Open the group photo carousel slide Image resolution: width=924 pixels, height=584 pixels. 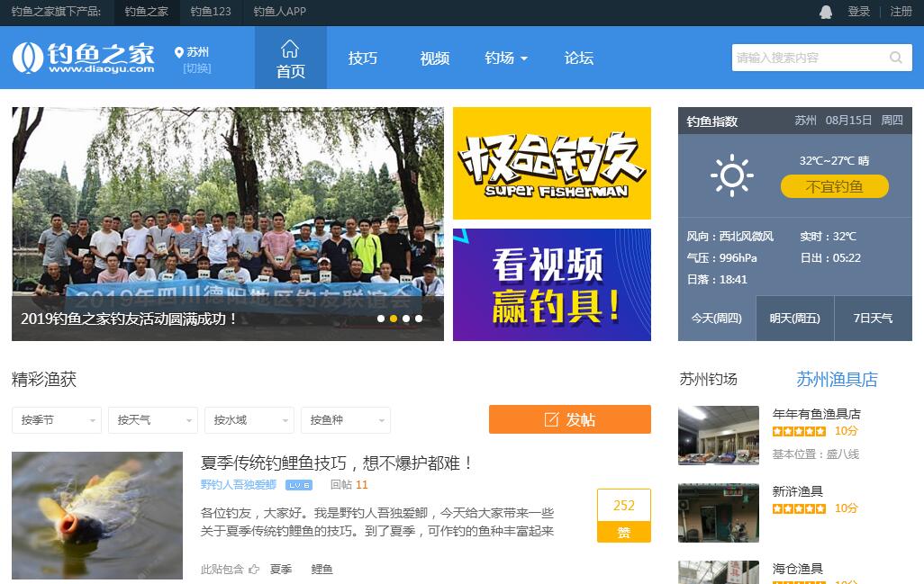click(228, 224)
